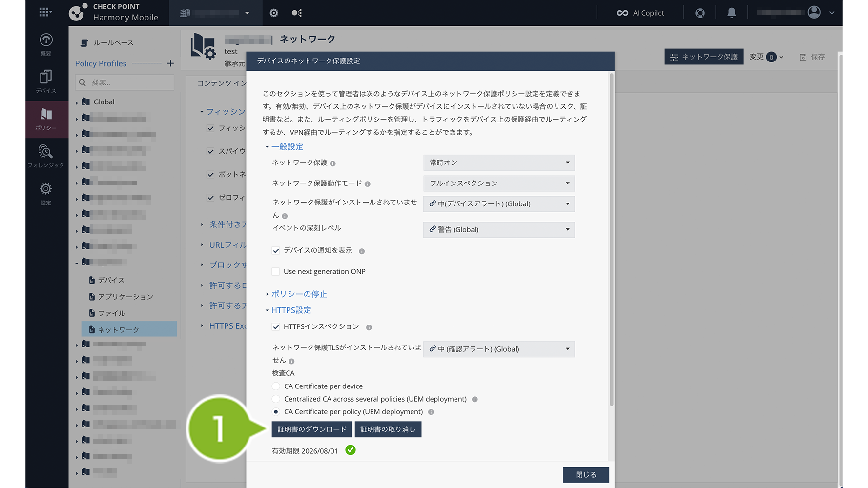The width and height of the screenshot is (868, 488).
Task: Open AI Copilot
Action: (641, 13)
